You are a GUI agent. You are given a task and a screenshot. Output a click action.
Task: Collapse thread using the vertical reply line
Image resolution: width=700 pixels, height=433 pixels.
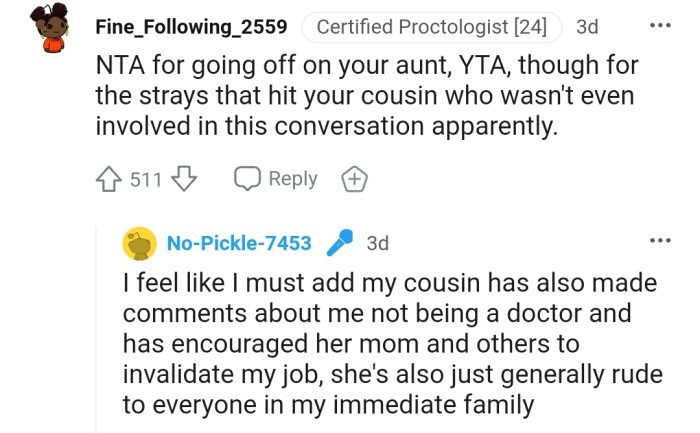click(x=109, y=330)
